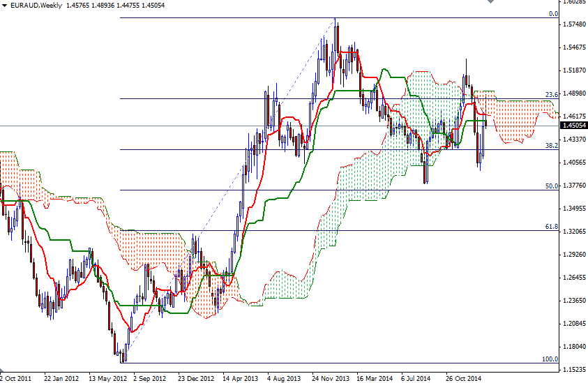The height and width of the screenshot is (383, 588).
Task: Click the 1.51870 price axis value
Action: pyautogui.click(x=574, y=70)
